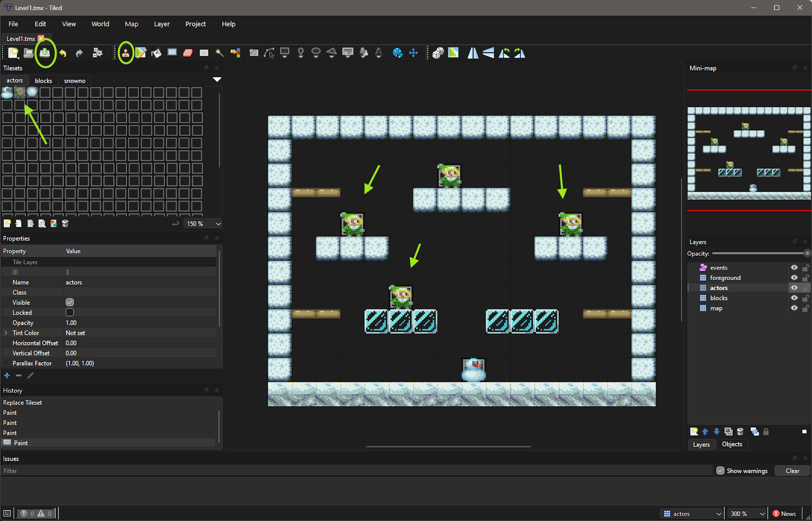This screenshot has width=812, height=521.
Task: Duplicate the selected layer
Action: (728, 432)
